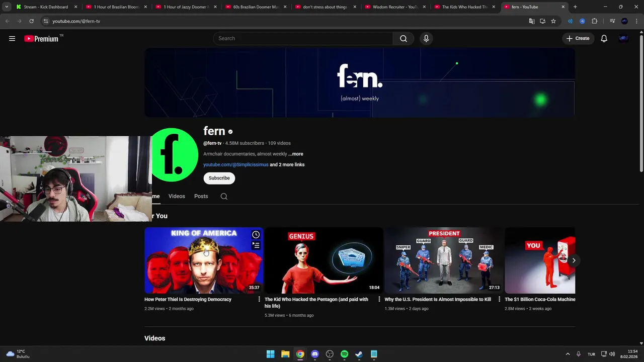The width and height of the screenshot is (644, 362).
Task: Switch to the Posts channel tab
Action: (x=201, y=197)
